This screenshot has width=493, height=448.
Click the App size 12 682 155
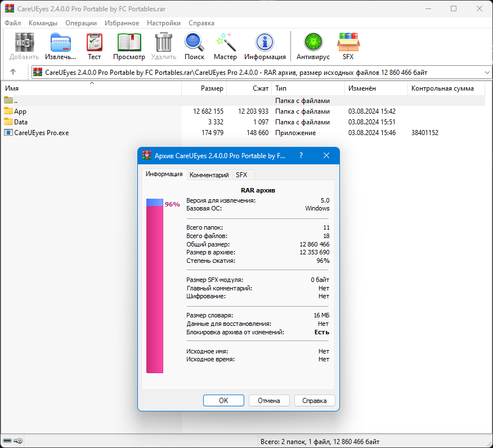(x=208, y=111)
